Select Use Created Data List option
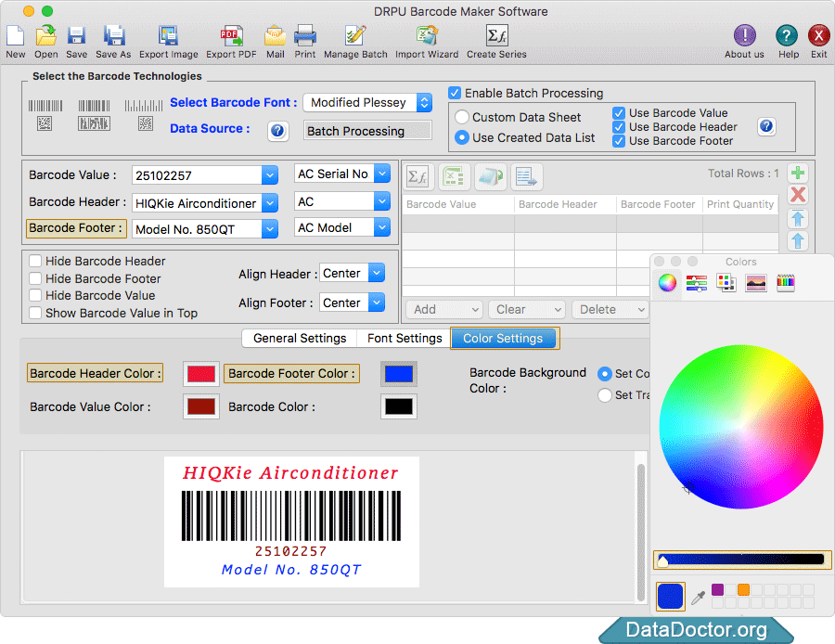This screenshot has width=835, height=644. 462,137
